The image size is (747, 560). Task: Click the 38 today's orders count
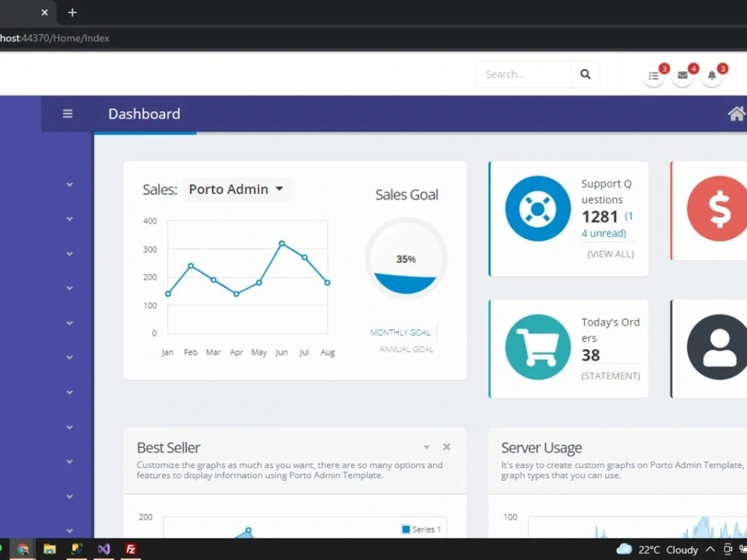pyautogui.click(x=591, y=355)
